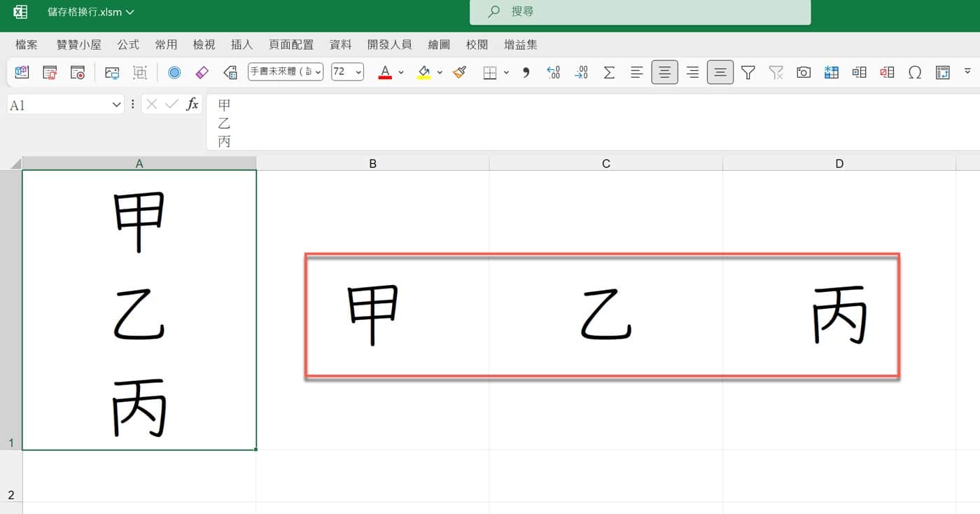
Task: Click the insert function fx button
Action: 192,104
